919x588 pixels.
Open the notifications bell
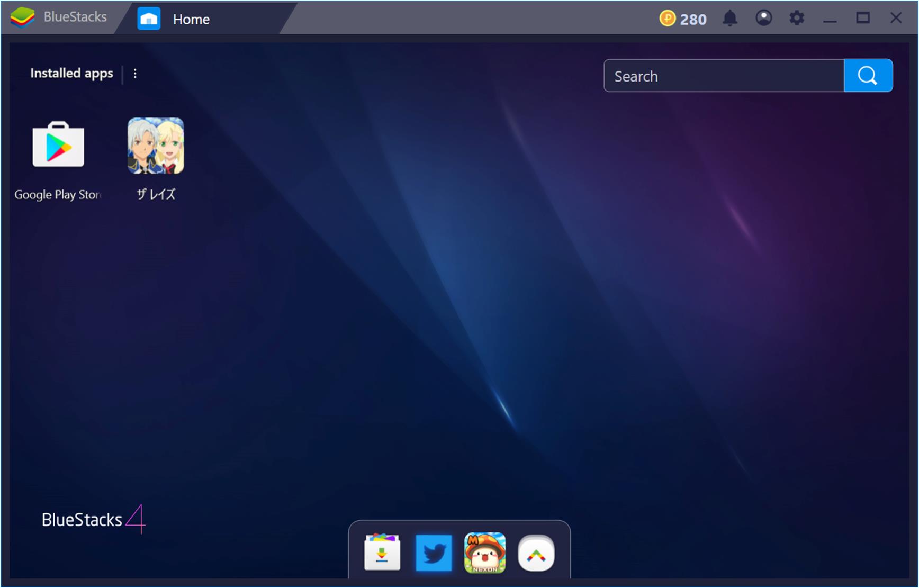point(730,19)
